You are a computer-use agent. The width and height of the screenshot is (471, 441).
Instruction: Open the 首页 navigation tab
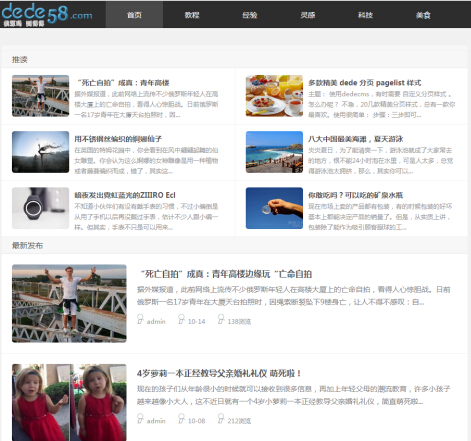coord(134,15)
